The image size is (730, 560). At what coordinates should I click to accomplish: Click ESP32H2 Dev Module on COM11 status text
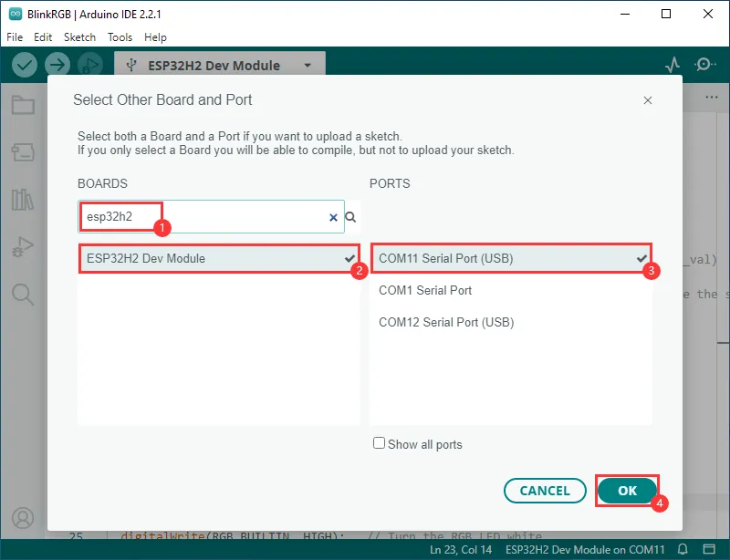coord(585,550)
